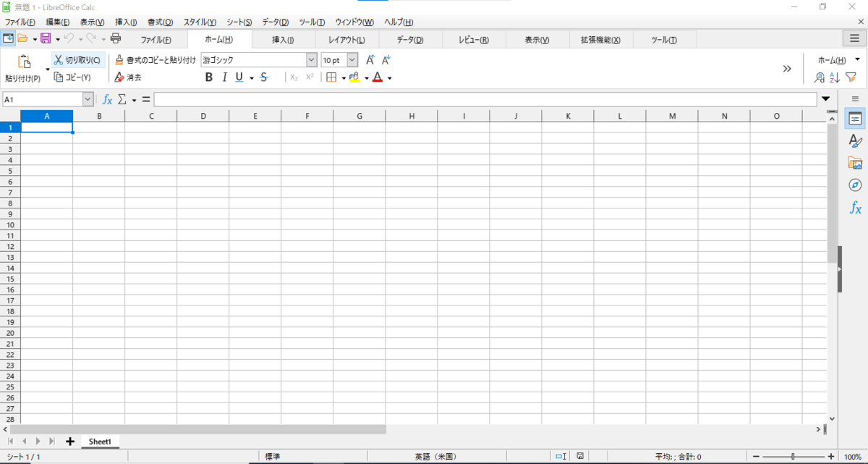Click zoom in plus button
Viewport: 868px width, 464px height.
point(831,457)
